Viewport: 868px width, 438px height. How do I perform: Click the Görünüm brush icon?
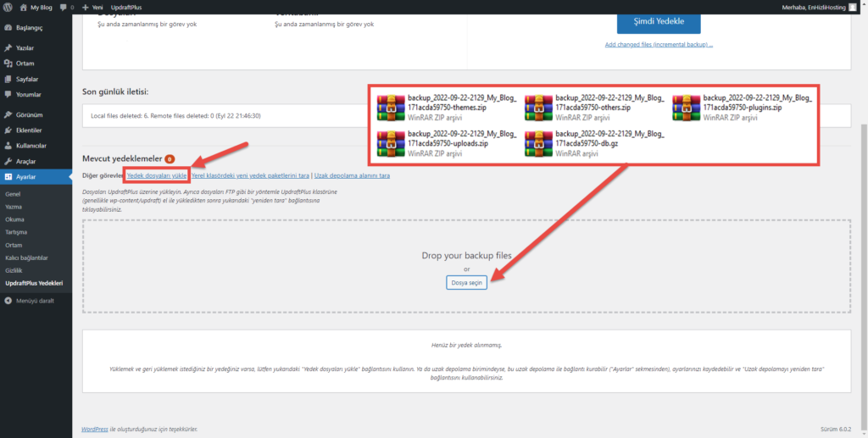tap(8, 115)
